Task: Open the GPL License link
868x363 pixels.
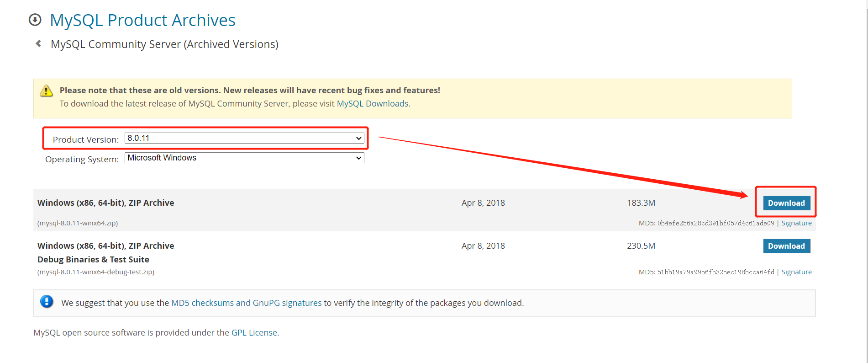Action: [x=254, y=332]
